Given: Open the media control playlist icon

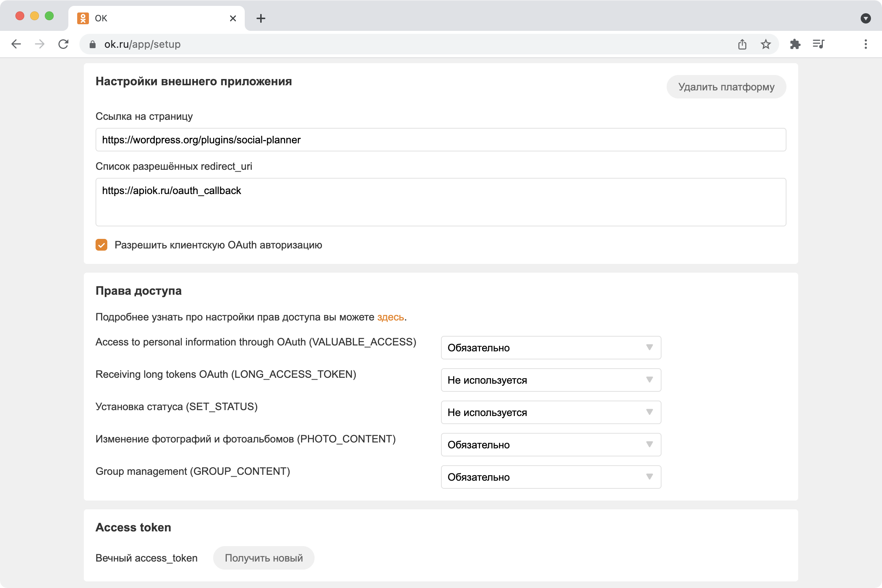Looking at the screenshot, I should (818, 44).
